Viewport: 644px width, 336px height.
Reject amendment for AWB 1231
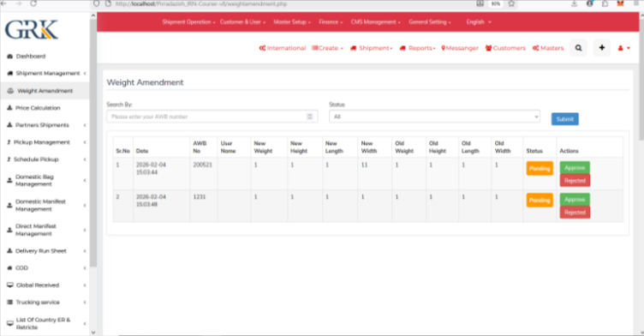[575, 213]
